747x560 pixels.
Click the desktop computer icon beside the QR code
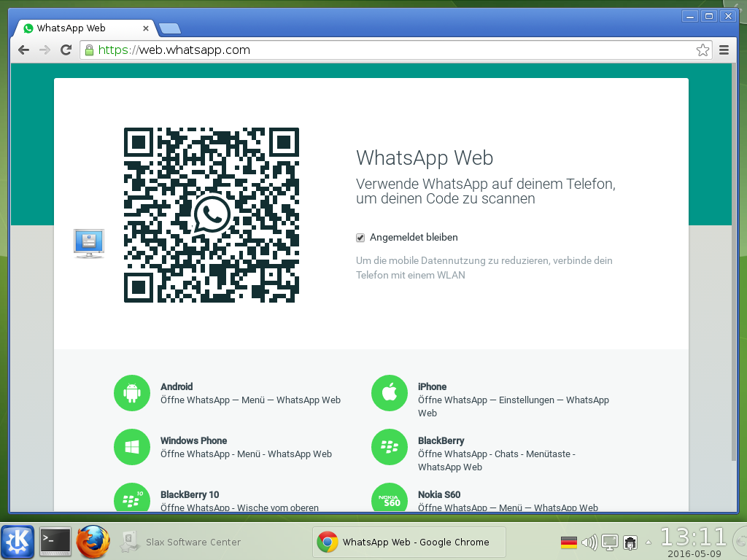click(x=89, y=244)
